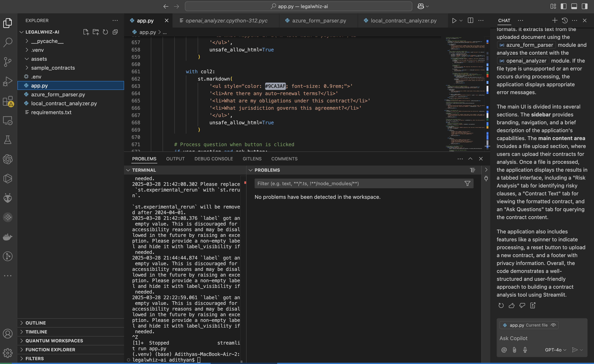Viewport: 594px width, 364px height.
Task: Open the Extensions view with warning badge
Action: pyautogui.click(x=8, y=101)
